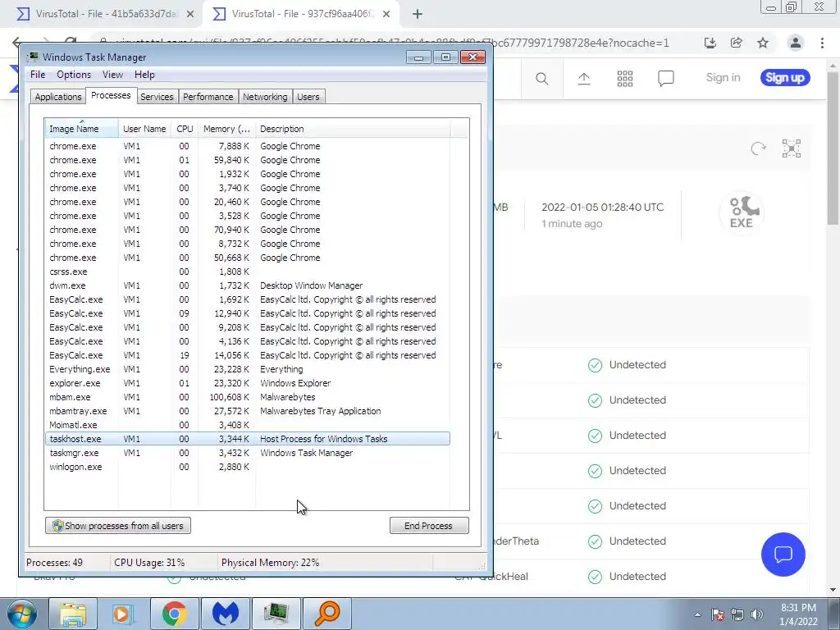Screen dimensions: 840x630
Task: Sort by the User Name column header
Action: 144,129
